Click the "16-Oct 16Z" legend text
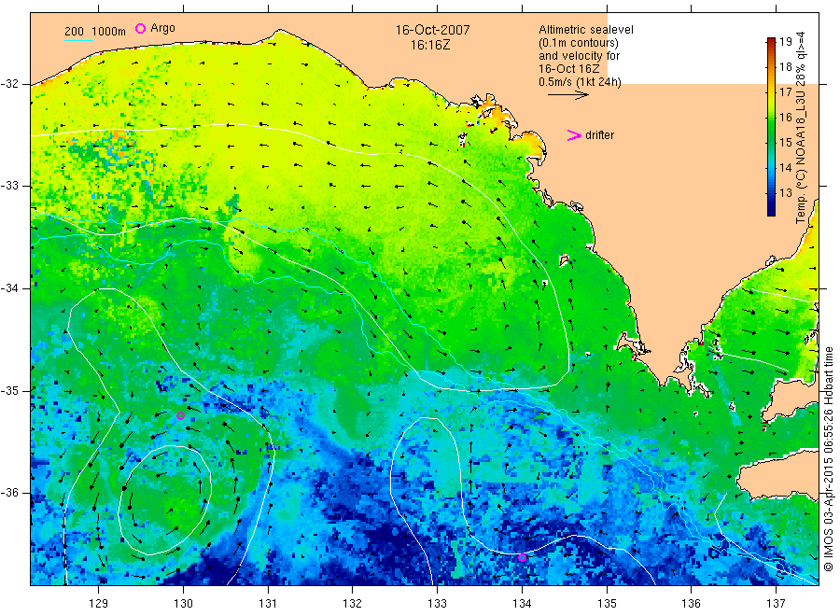The width and height of the screenshot is (840, 616). pyautogui.click(x=569, y=68)
